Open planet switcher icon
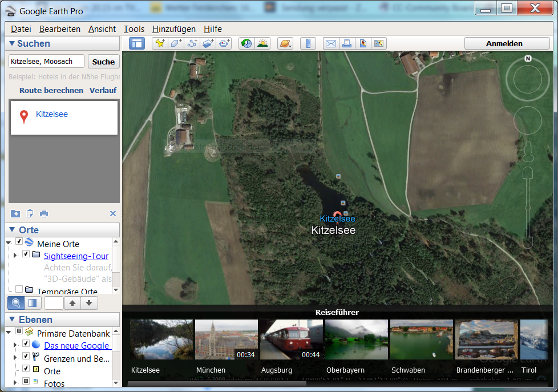558x392 pixels. [285, 43]
